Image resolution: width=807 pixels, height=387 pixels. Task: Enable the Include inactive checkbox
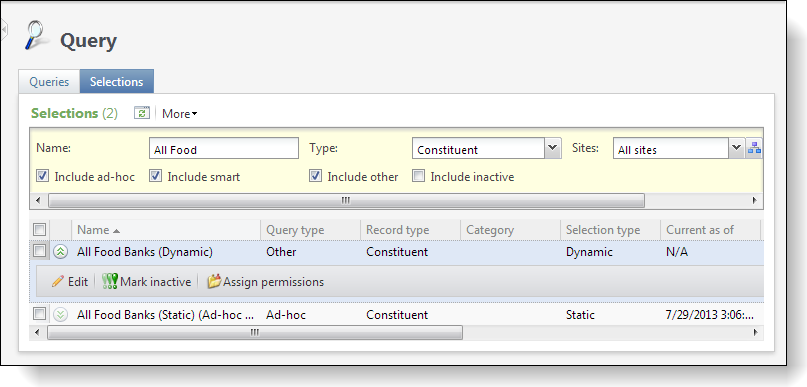pos(418,177)
